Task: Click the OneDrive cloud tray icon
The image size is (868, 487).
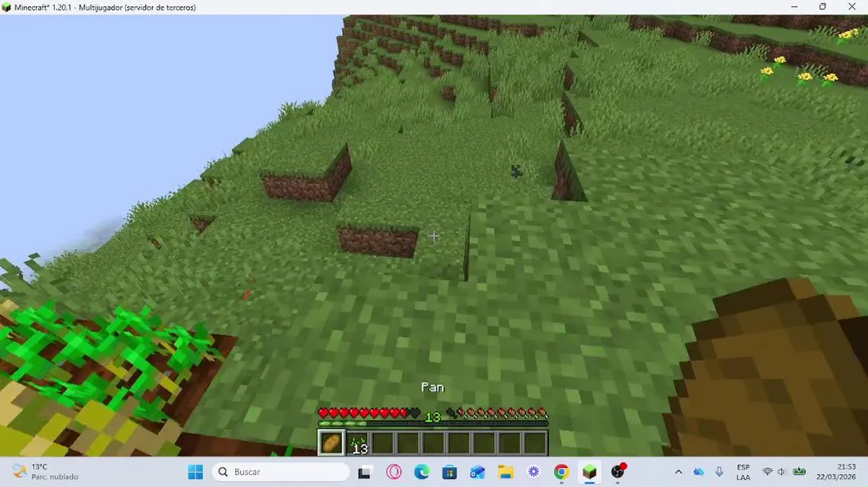Action: [699, 472]
